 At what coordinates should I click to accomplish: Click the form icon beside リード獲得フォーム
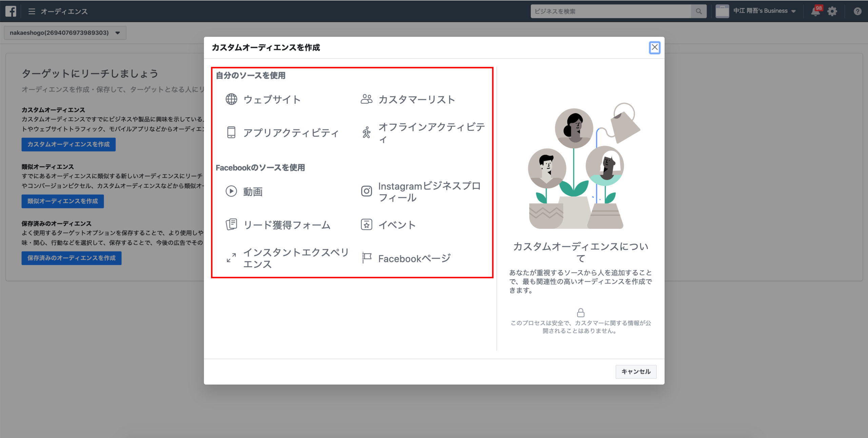click(x=231, y=225)
